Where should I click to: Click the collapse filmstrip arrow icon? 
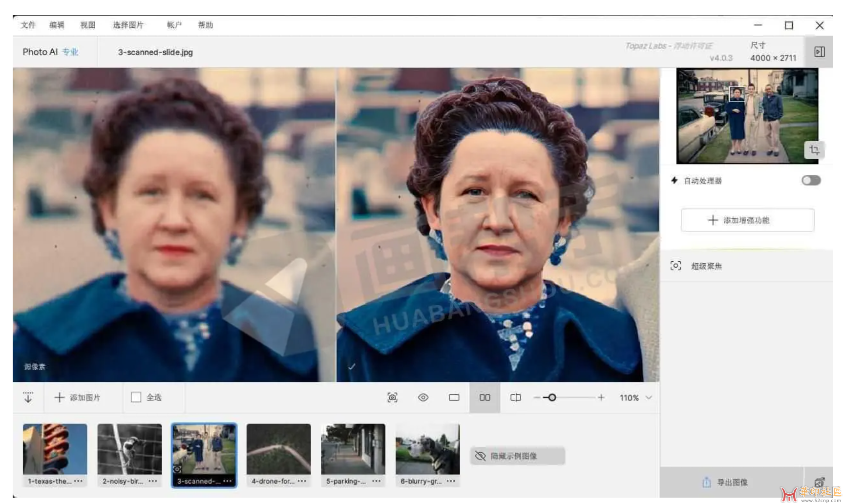(x=28, y=398)
